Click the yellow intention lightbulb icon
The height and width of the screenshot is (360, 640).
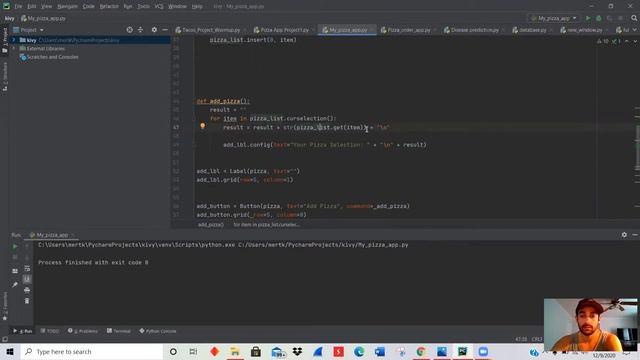(202, 126)
